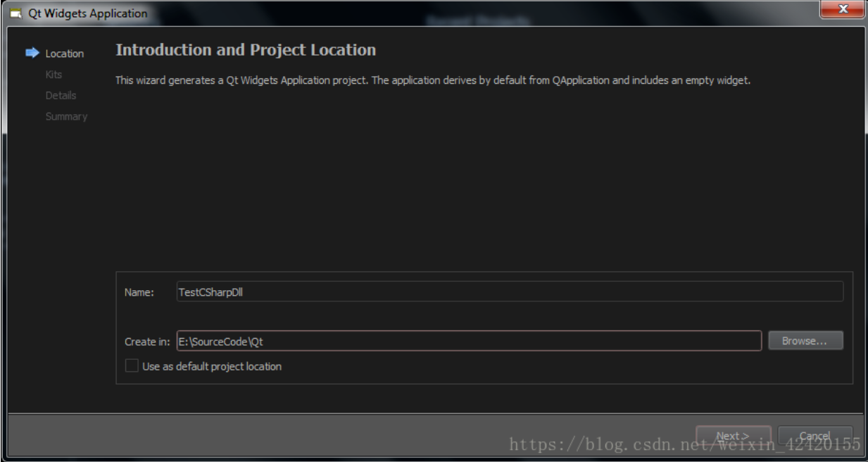Click the Name: label
This screenshot has width=868, height=462.
[139, 293]
